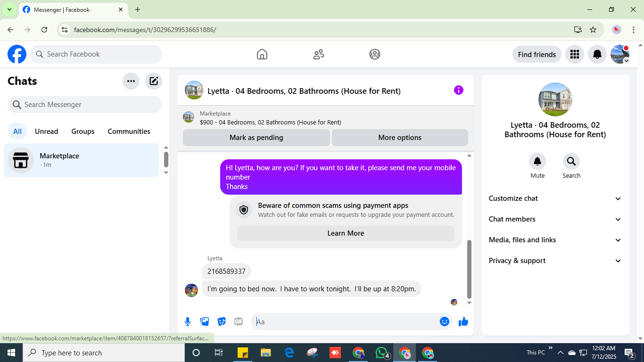Image resolution: width=644 pixels, height=362 pixels.
Task: Open Install app icon in address bar
Action: point(578,30)
